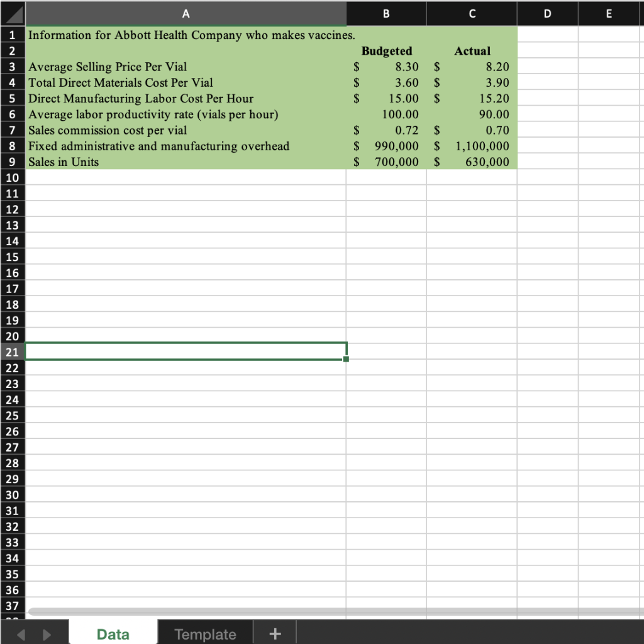This screenshot has height=644, width=644.
Task: Select 'Sales commission cost per vial' cell
Action: (186, 130)
